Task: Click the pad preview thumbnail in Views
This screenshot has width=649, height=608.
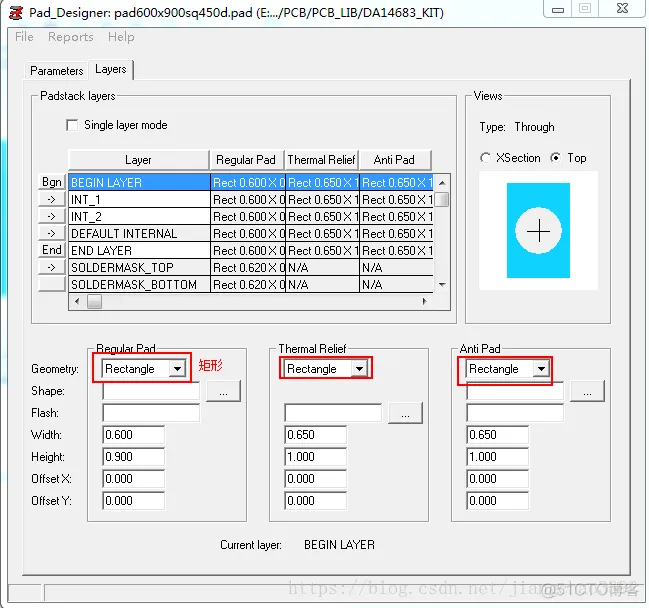Action: [x=538, y=231]
